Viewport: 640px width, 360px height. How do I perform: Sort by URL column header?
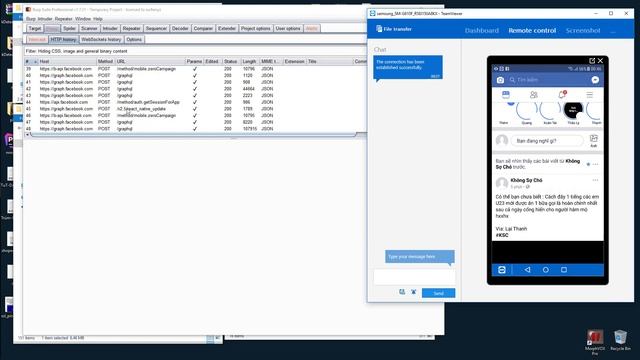(x=150, y=61)
